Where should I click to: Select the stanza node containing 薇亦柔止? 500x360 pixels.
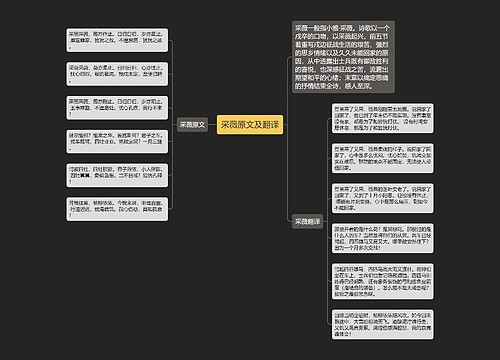coord(117,74)
